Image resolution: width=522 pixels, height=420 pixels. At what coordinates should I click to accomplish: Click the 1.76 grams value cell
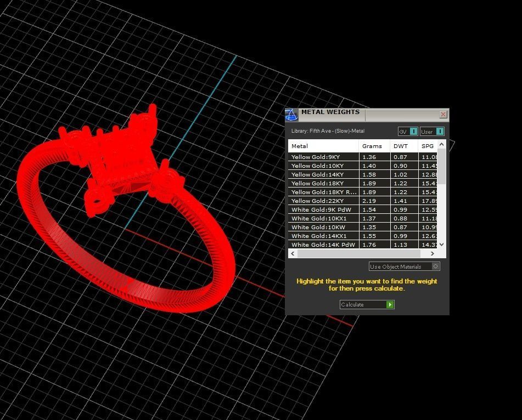click(374, 245)
